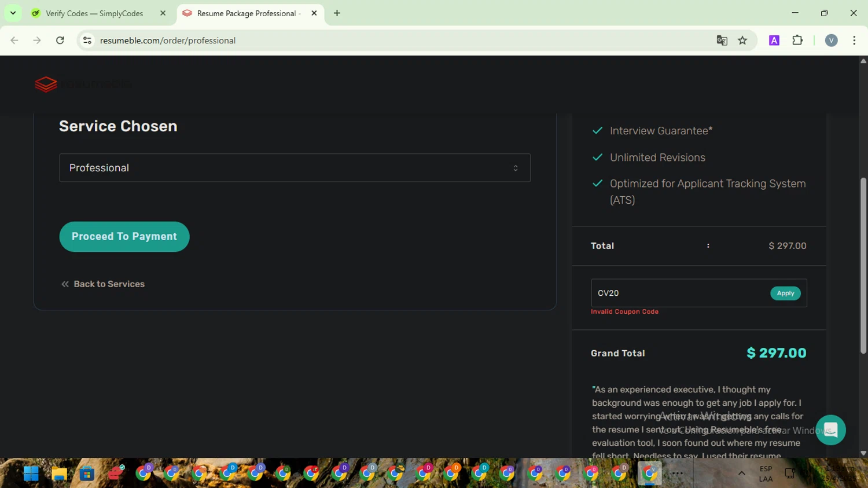Screen dimensions: 868x488
Task: Click the Invalid Coupon Code message
Action: [624, 311]
